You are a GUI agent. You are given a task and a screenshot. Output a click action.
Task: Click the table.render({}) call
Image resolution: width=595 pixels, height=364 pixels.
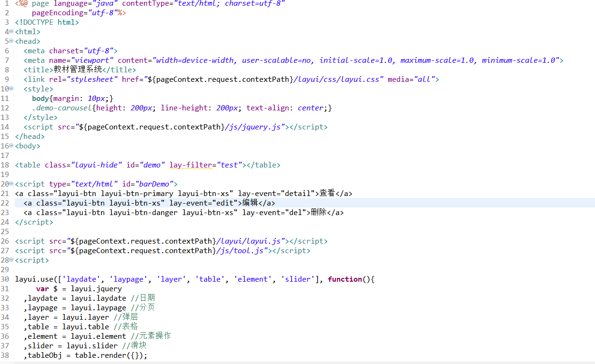(109, 355)
